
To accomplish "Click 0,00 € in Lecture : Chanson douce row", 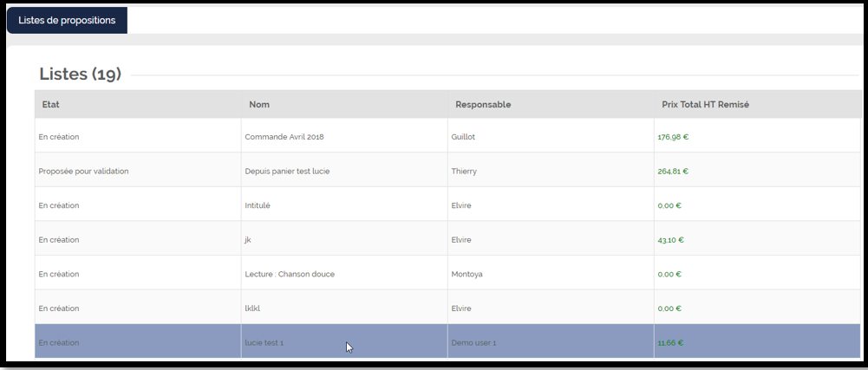I will pyautogui.click(x=669, y=275).
